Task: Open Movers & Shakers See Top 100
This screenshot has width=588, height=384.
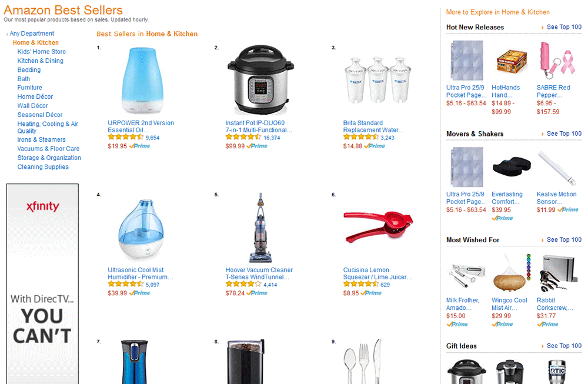Action: (x=564, y=133)
